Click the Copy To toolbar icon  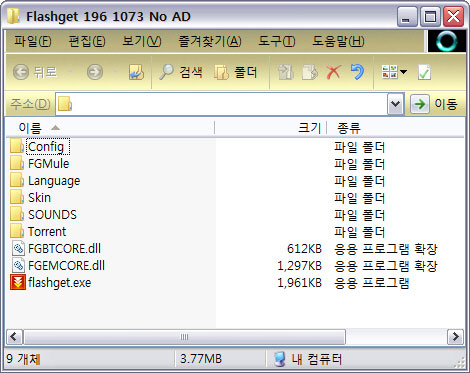coord(310,72)
